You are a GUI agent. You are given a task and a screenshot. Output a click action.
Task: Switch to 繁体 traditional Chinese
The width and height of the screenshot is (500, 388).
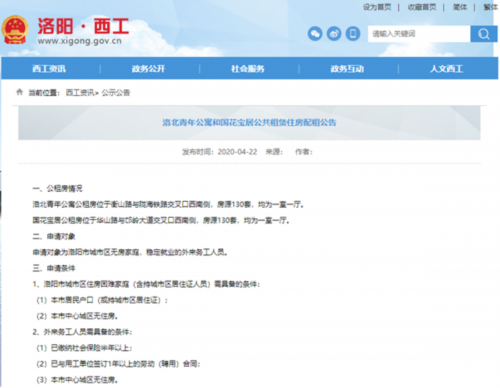coord(491,7)
